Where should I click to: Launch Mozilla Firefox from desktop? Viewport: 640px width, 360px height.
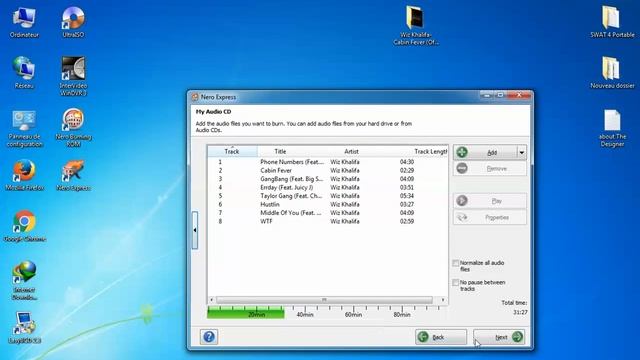[24, 176]
